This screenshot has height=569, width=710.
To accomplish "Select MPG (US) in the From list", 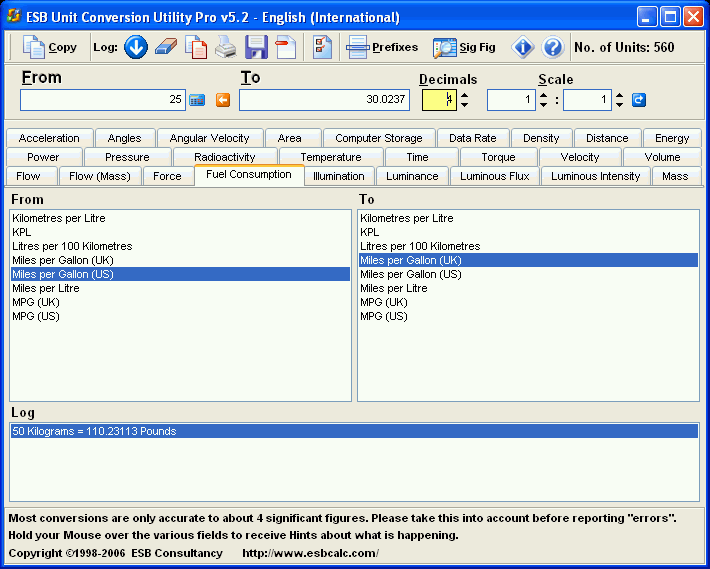I will [x=180, y=316].
